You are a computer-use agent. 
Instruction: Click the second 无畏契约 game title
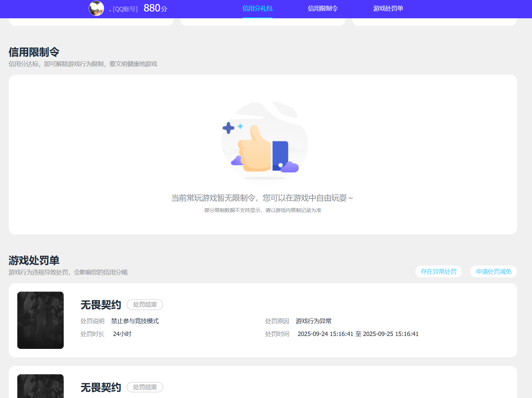coord(101,387)
